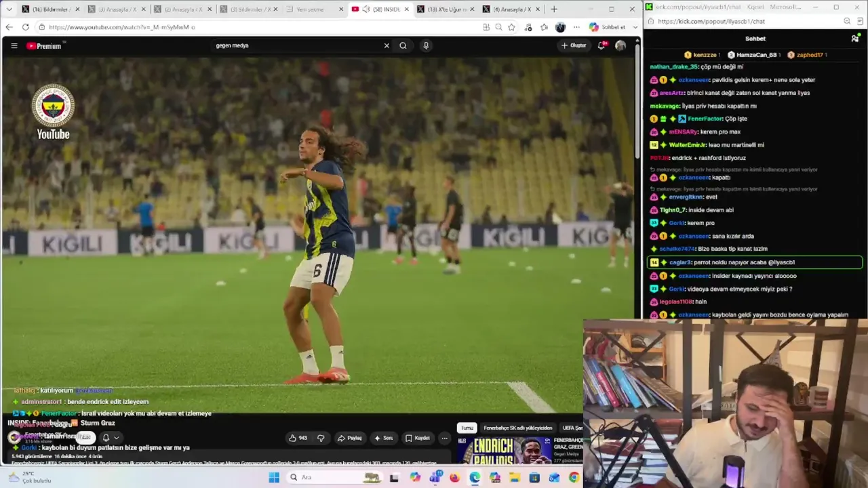868x488 pixels.
Task: Open the Edge tab list chevron
Action: pyautogui.click(x=9, y=9)
